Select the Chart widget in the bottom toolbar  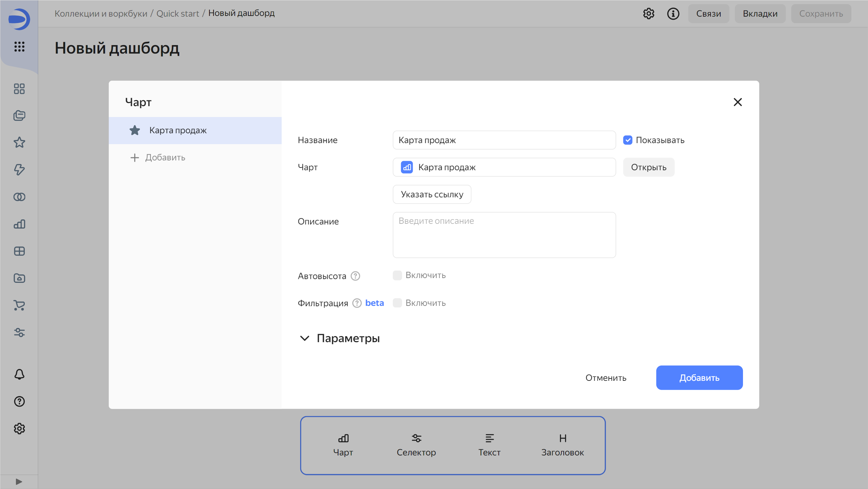click(x=343, y=445)
